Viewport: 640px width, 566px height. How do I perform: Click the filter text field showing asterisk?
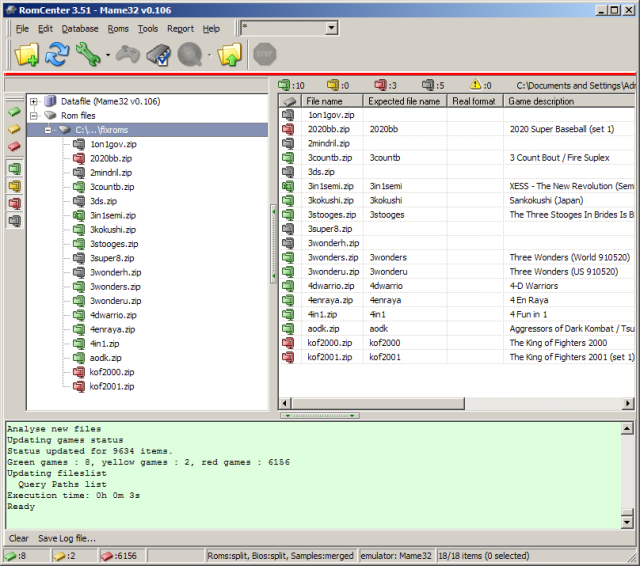coord(284,28)
